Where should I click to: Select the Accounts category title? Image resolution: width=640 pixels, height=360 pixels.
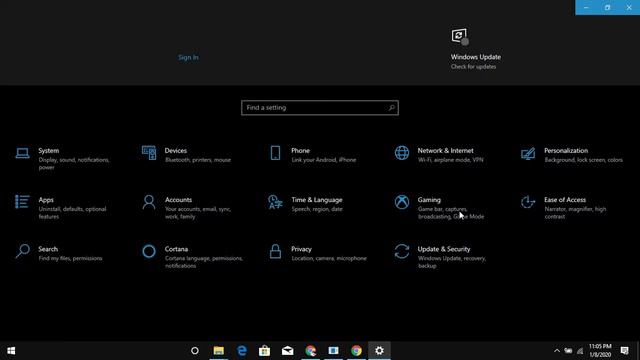178,200
